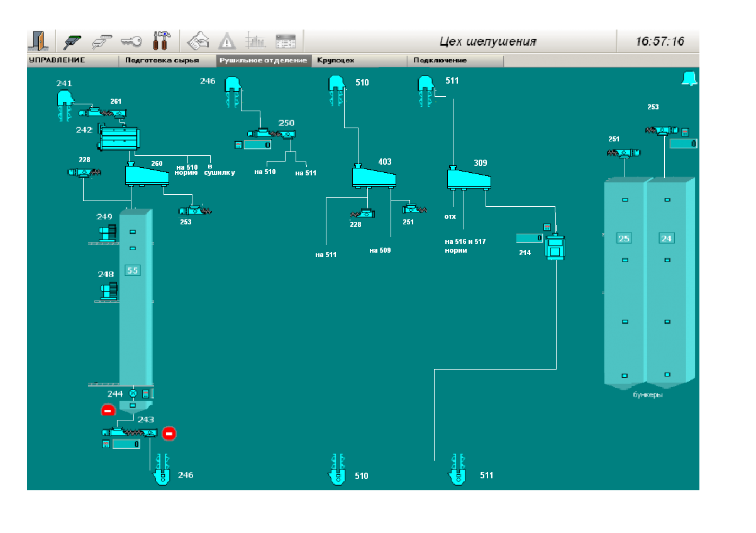Open the trend chart icon in the toolbar

point(255,41)
